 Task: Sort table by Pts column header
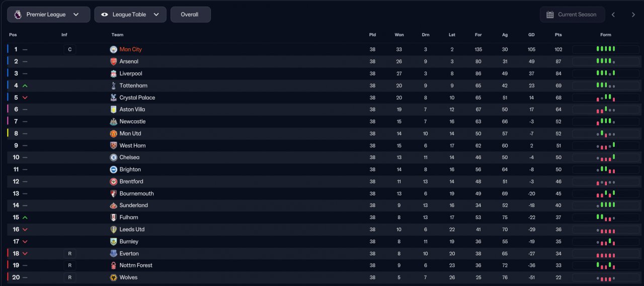(x=558, y=35)
